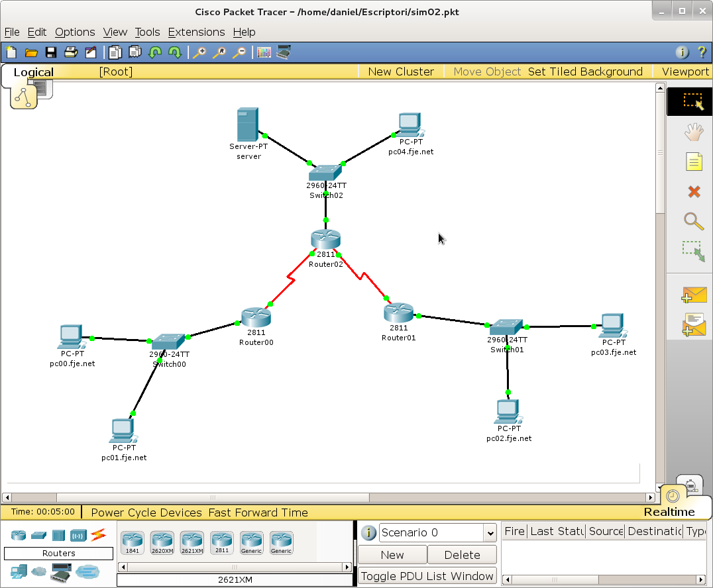
Task: Select the Server-PT server device
Action: 248,124
